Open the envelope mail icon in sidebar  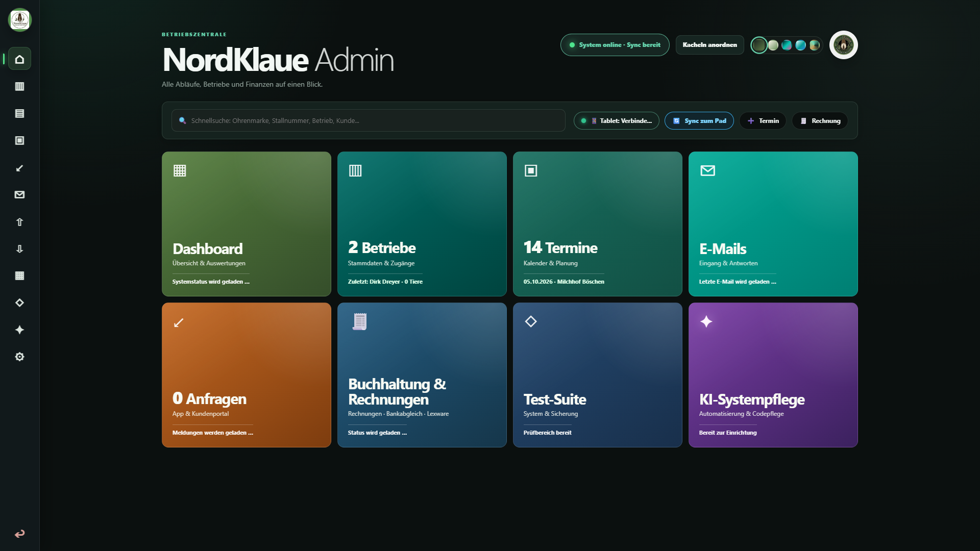click(x=19, y=194)
